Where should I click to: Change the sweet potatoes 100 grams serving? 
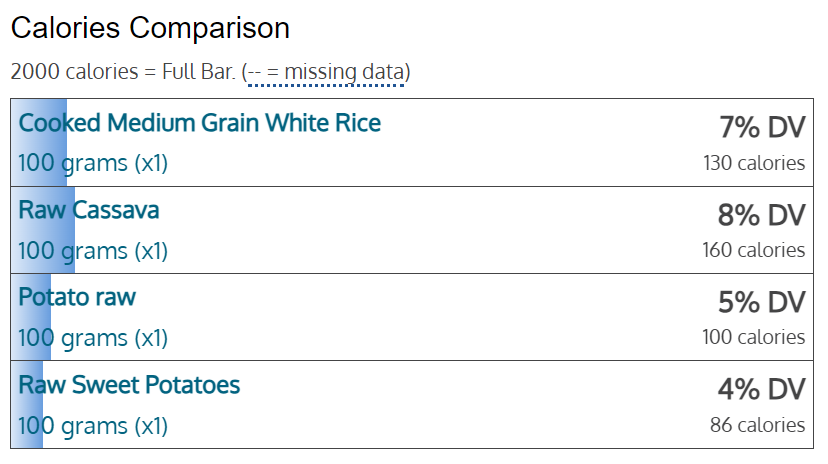pyautogui.click(x=93, y=425)
